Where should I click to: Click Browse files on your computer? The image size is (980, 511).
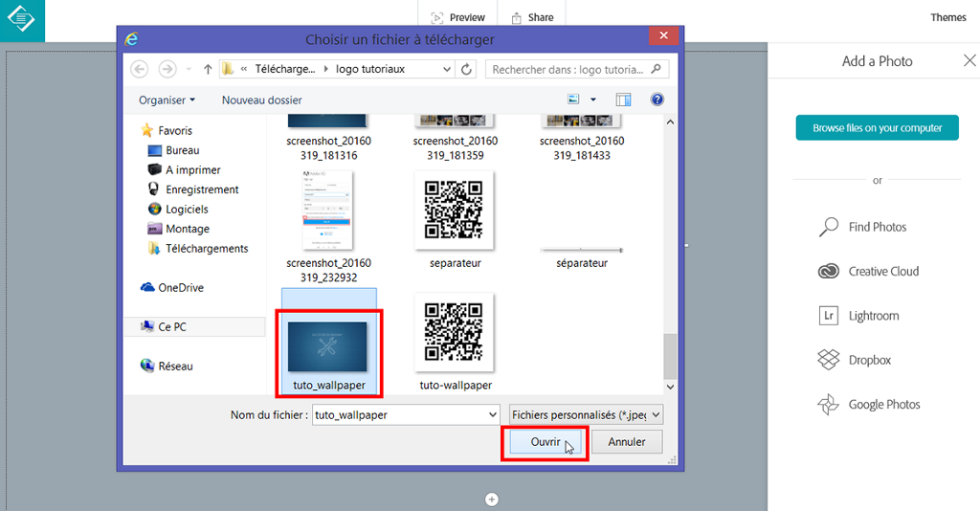[878, 128]
